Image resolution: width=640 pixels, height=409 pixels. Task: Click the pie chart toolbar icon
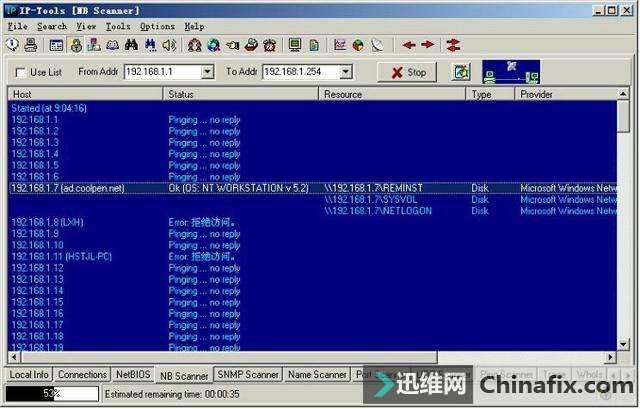[x=358, y=45]
